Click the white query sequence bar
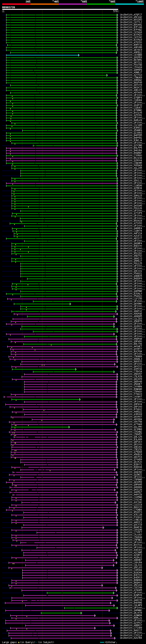 coord(60,10)
